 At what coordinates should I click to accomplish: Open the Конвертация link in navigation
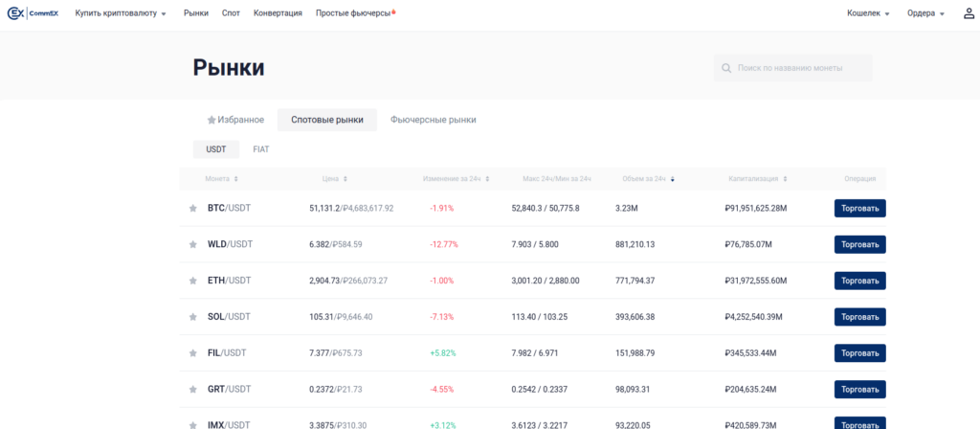278,13
